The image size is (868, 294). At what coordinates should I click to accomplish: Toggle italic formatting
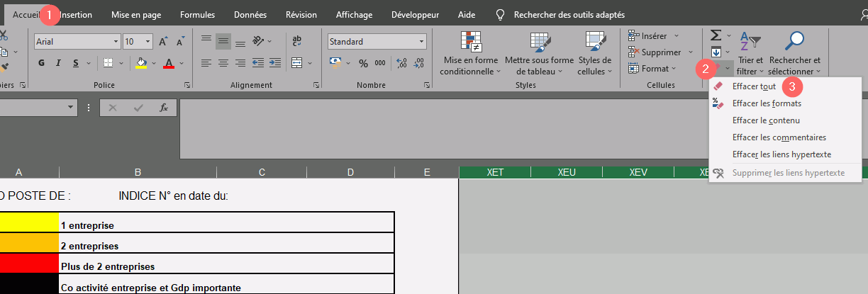click(x=59, y=63)
